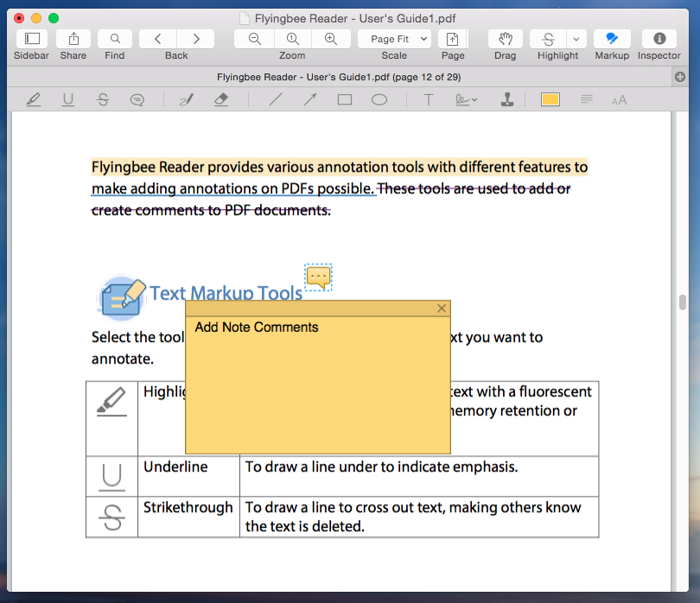Select the rectangle shape tool
The height and width of the screenshot is (603, 700).
[345, 99]
